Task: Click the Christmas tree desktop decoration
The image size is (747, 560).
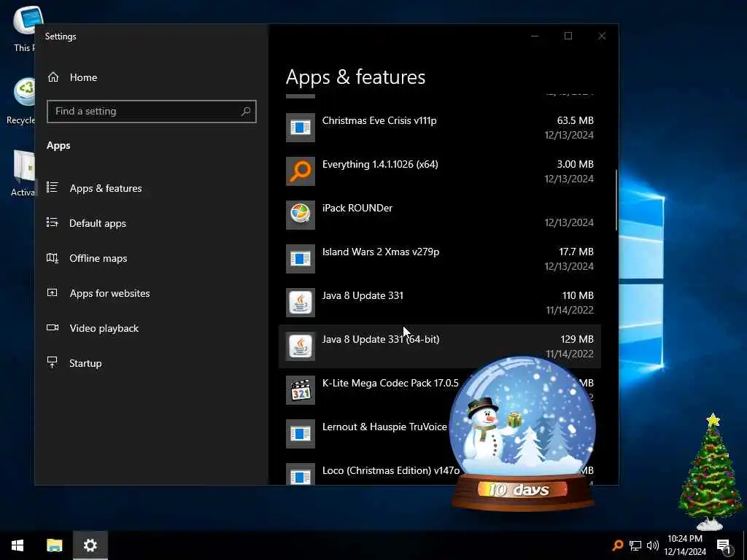Action: pos(711,472)
